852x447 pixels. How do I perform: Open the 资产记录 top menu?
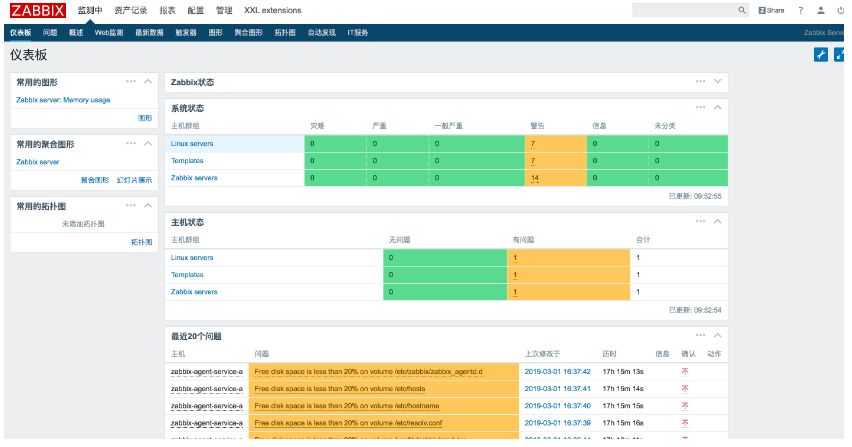pyautogui.click(x=130, y=10)
